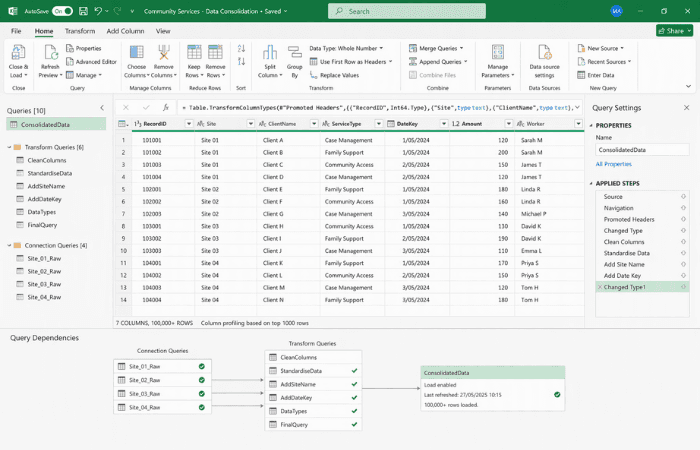Click the Group By icon
The width and height of the screenshot is (700, 450).
(295, 52)
